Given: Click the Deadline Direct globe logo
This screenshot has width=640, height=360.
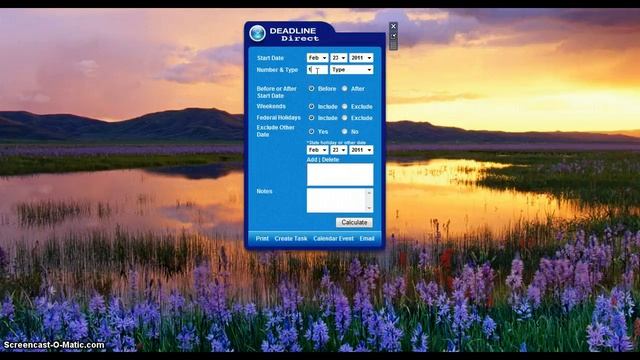Looking at the screenshot, I should tap(258, 33).
